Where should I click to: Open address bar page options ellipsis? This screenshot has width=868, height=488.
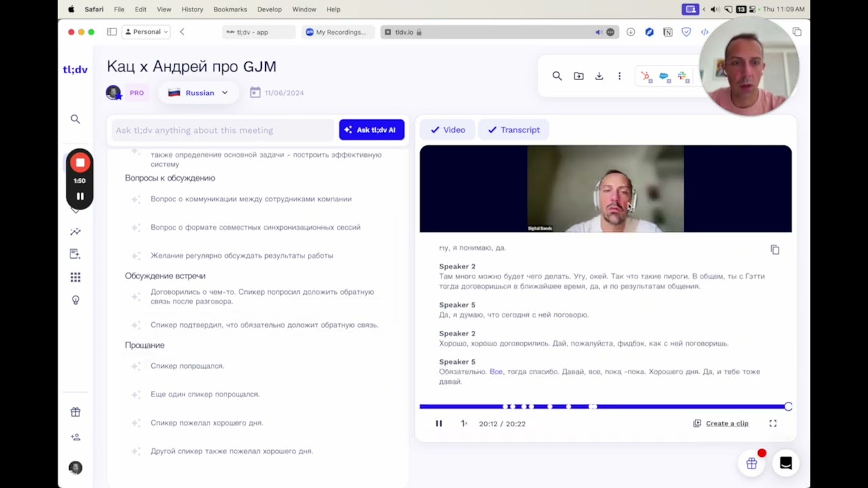(x=610, y=32)
